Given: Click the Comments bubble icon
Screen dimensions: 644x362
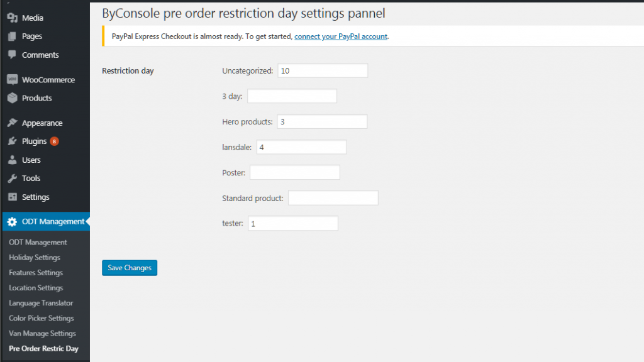Looking at the screenshot, I should click(x=13, y=55).
